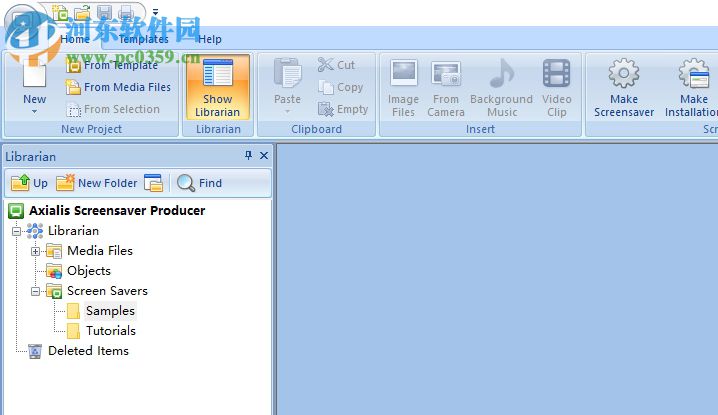Viewport: 718px width, 415px height.
Task: Click the Copy icon
Action: point(326,87)
